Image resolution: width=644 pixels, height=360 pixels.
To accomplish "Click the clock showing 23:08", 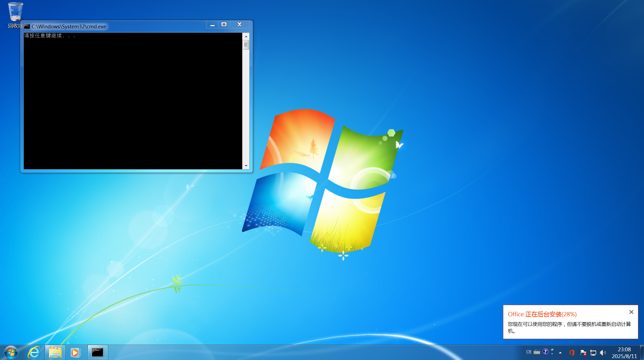I will point(624,353).
